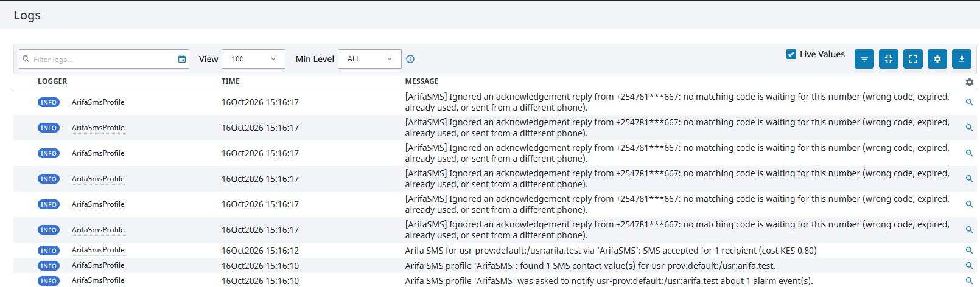This screenshot has width=980, height=287.
Task: Open the Min Level dropdown set to ALL
Action: tap(369, 59)
